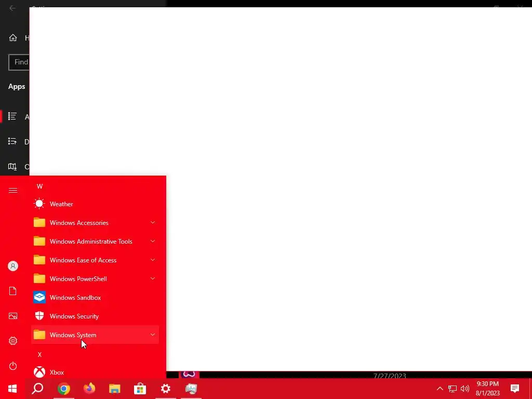The width and height of the screenshot is (532, 399).
Task: Expand Windows Ease of Access chevron
Action: (x=153, y=260)
